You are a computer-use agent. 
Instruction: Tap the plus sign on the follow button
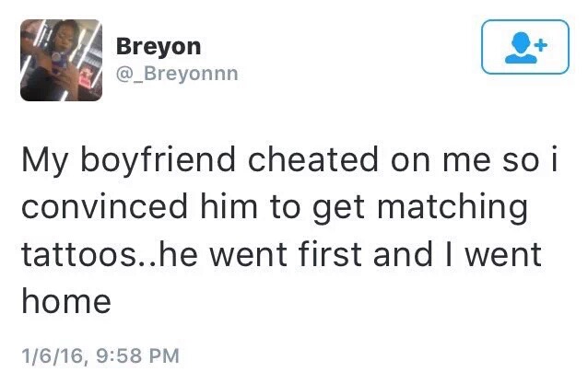(x=540, y=46)
